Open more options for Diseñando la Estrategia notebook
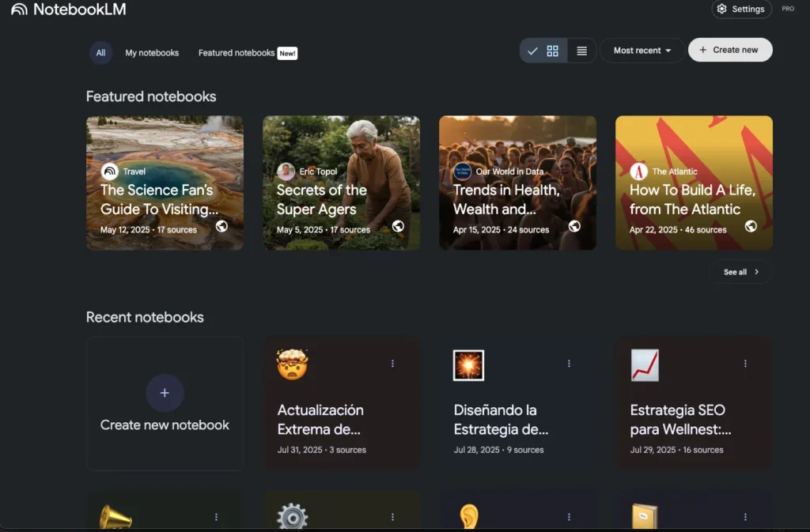This screenshot has height=532, width=810. click(x=569, y=364)
